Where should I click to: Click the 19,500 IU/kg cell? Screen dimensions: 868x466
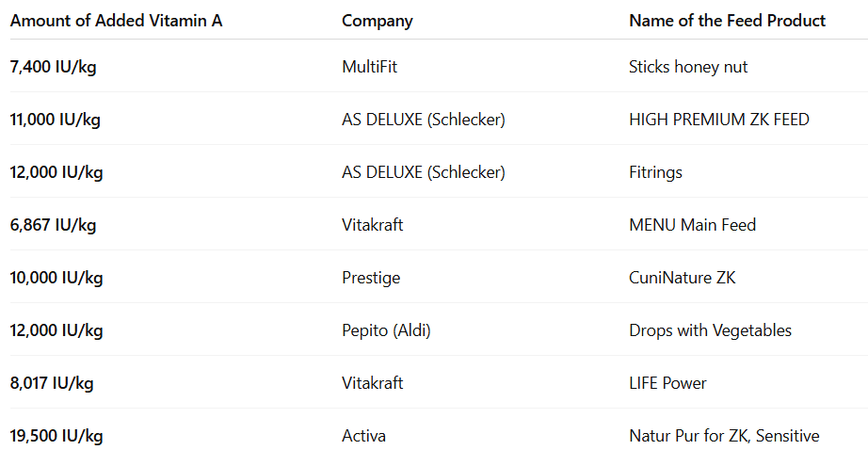point(56,436)
